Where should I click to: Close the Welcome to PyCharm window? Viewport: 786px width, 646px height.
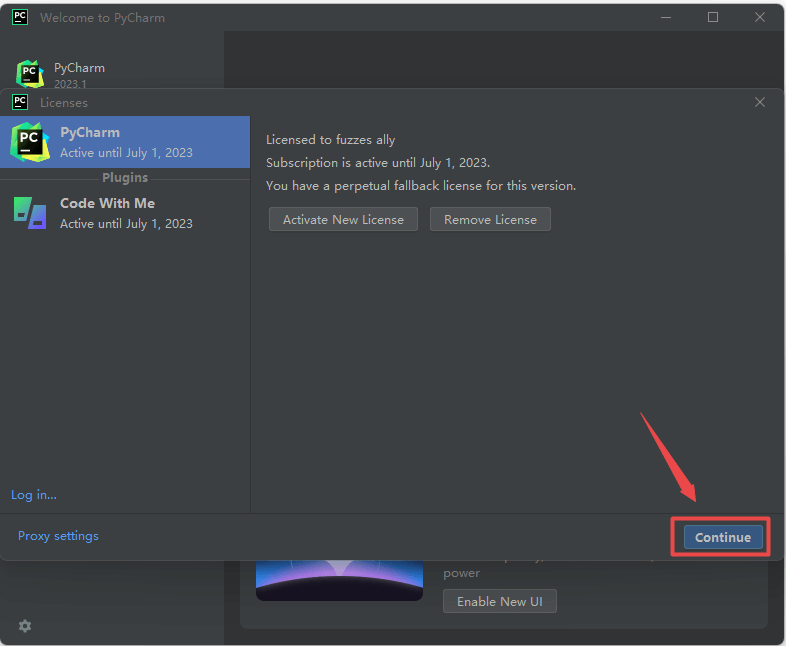tap(760, 17)
